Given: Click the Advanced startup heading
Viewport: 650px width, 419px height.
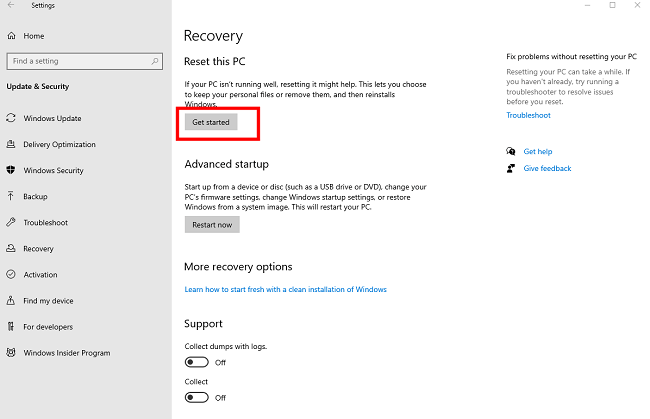Looking at the screenshot, I should coord(227,164).
